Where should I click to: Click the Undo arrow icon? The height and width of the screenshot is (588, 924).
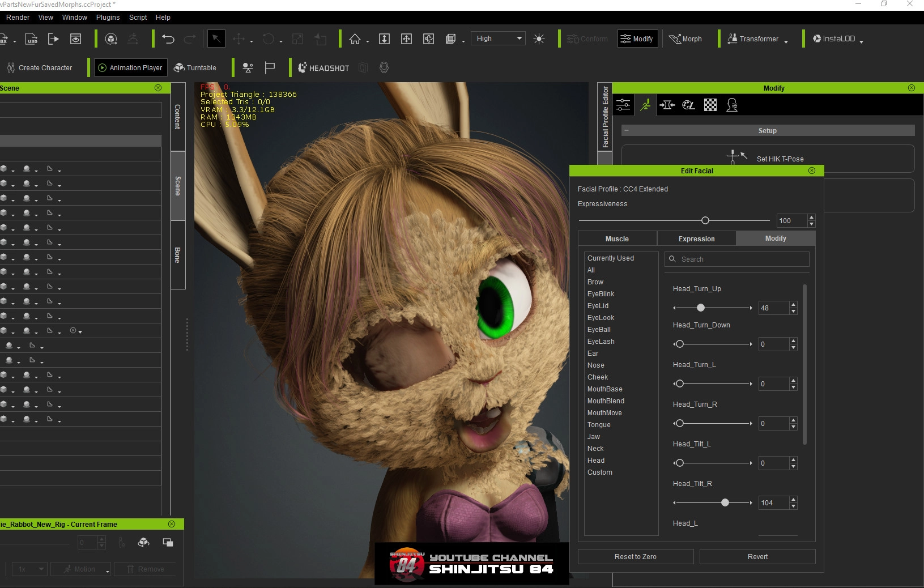(168, 39)
